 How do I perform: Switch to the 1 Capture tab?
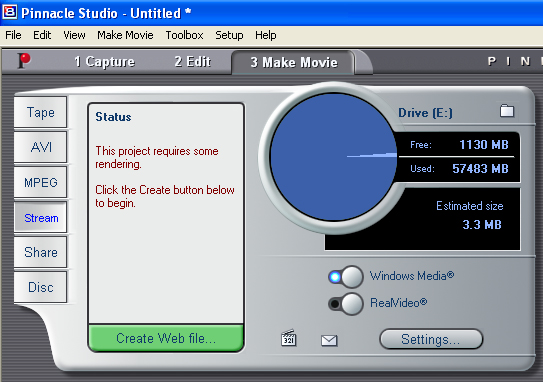click(x=104, y=62)
